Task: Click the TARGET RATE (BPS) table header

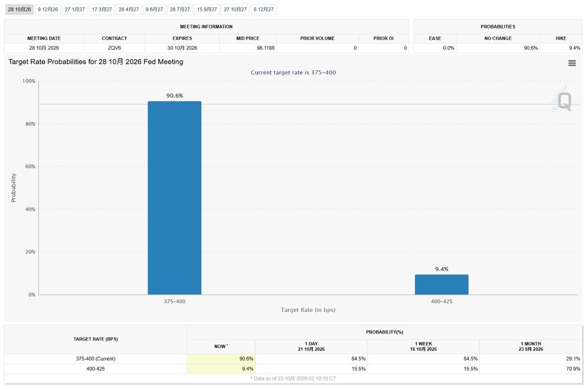Action: pyautogui.click(x=96, y=339)
